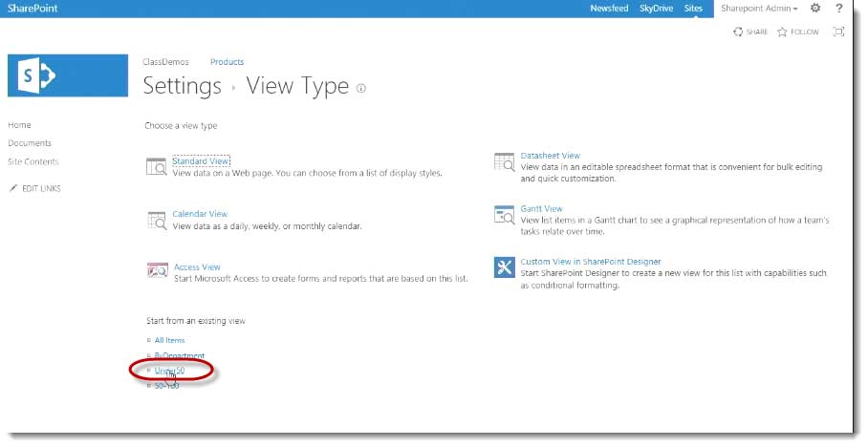The width and height of the screenshot is (868, 447).
Task: Click the SharePoint site logo
Action: [x=68, y=75]
